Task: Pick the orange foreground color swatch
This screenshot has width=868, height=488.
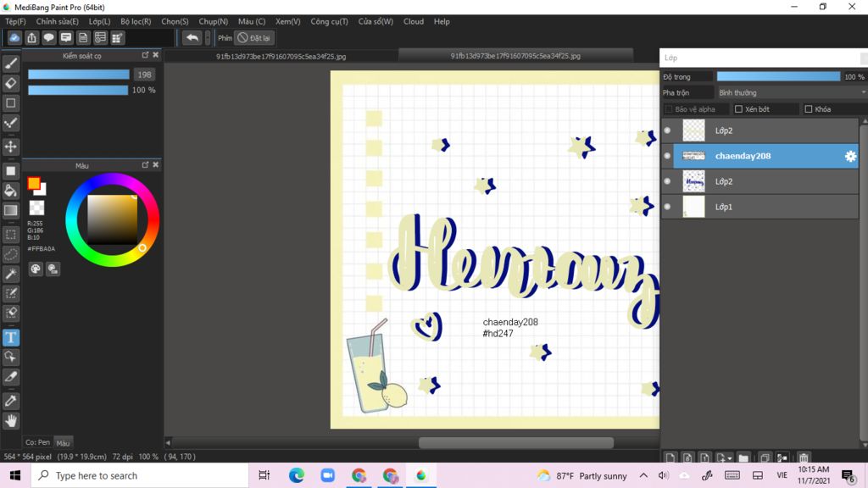Action: pyautogui.click(x=34, y=183)
